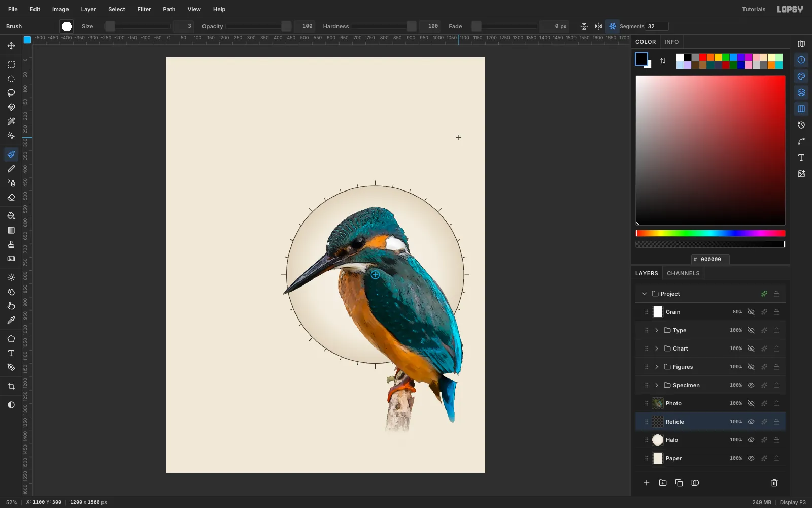
Task: Select the Paint Bucket tool
Action: click(11, 216)
